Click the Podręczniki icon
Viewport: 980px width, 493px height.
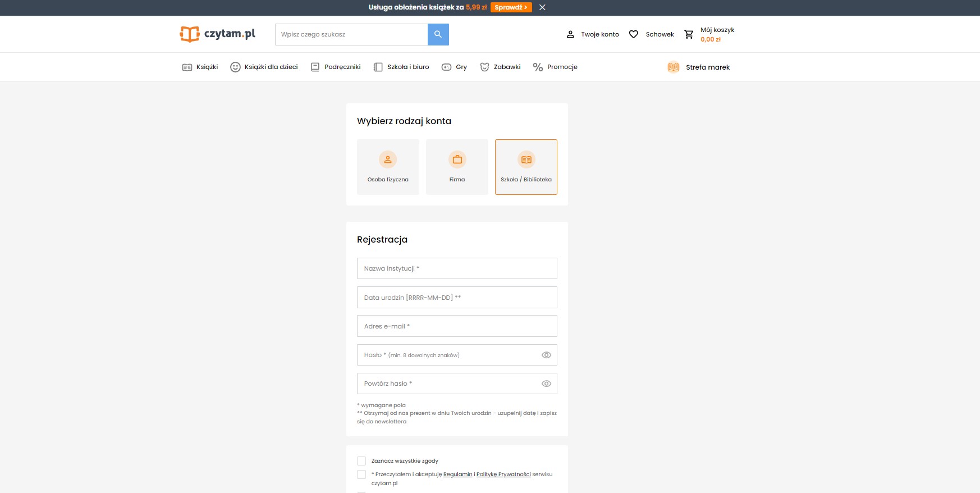point(315,67)
